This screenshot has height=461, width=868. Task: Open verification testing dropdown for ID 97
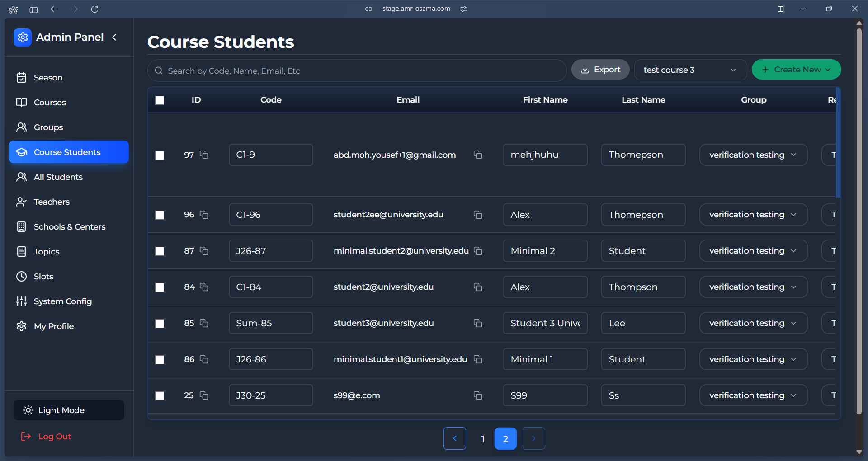click(x=753, y=155)
